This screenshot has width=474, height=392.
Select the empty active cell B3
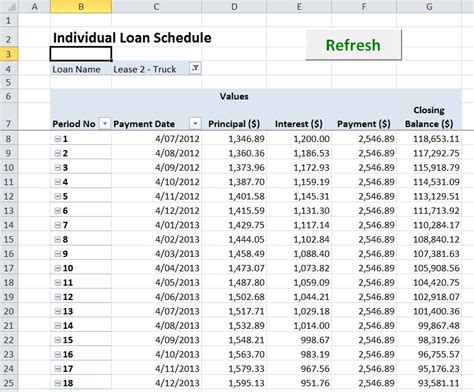click(81, 54)
